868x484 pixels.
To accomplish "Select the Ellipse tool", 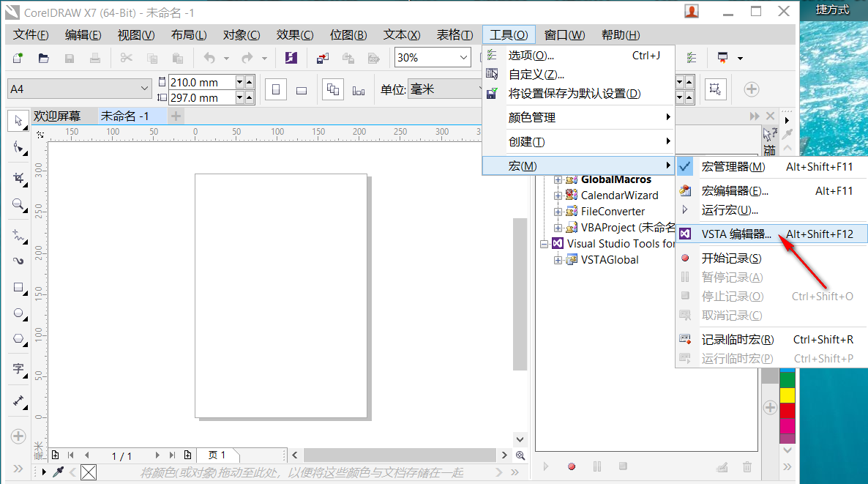I will [x=18, y=313].
